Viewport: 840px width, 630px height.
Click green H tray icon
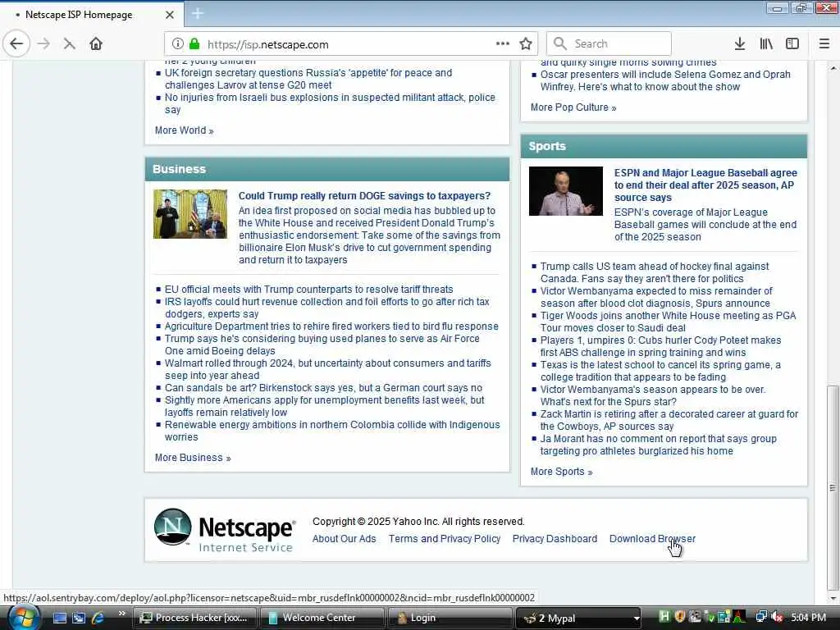[x=664, y=617]
